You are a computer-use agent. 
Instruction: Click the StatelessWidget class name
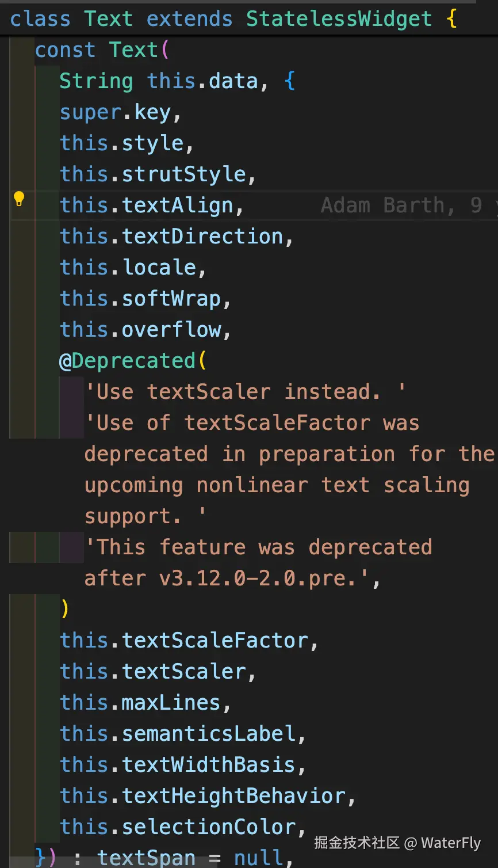coord(339,19)
